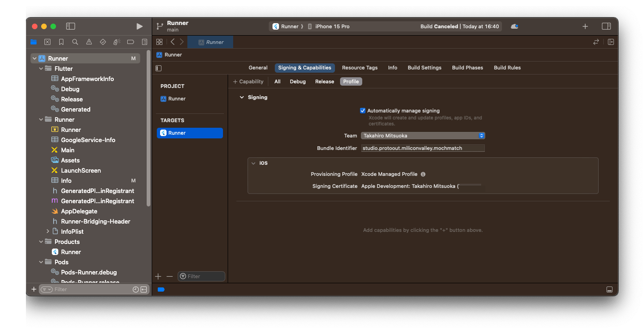The image size is (644, 330).
Task: Open the related items grid icon
Action: (x=160, y=42)
